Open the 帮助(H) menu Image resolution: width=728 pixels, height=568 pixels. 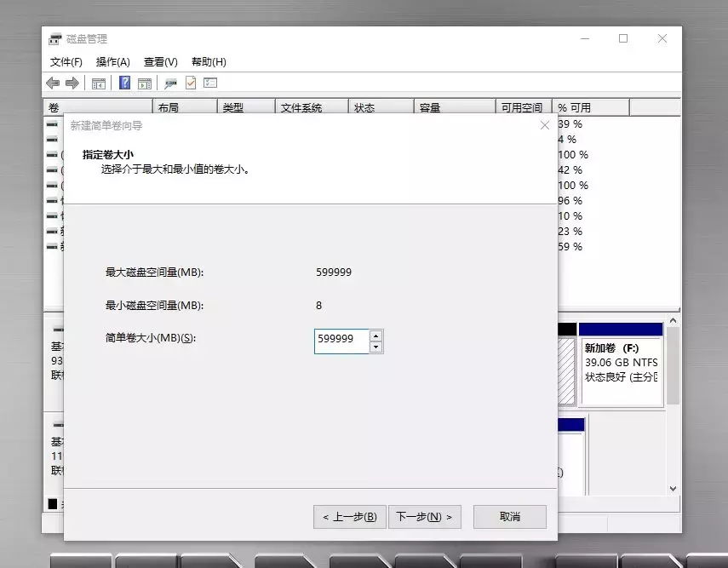tap(207, 61)
